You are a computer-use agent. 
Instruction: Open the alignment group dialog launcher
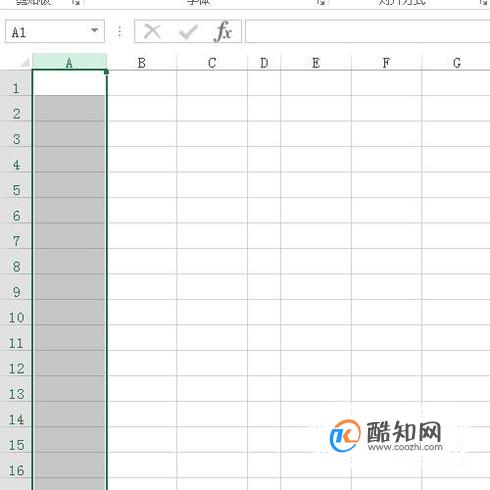click(x=483, y=2)
